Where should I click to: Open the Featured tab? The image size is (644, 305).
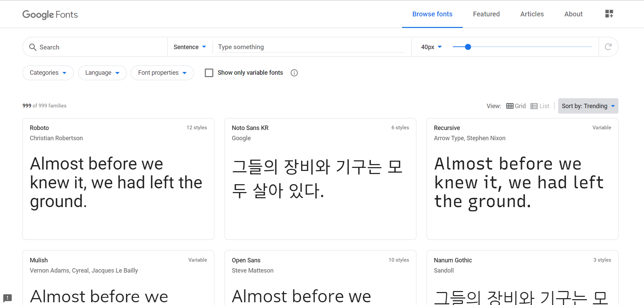(x=486, y=14)
